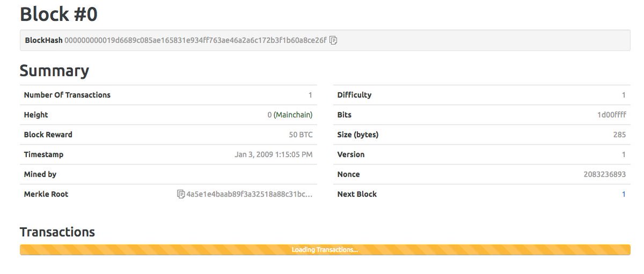Image resolution: width=644 pixels, height=274 pixels.
Task: Copy the BlockHash using the clipboard icon
Action: [x=333, y=40]
